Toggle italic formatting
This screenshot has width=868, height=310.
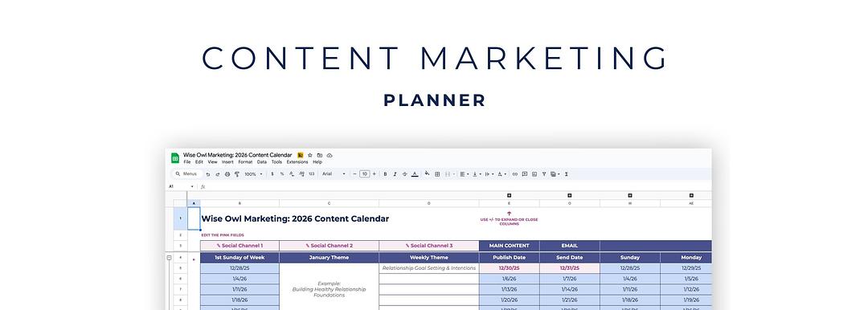pos(395,173)
